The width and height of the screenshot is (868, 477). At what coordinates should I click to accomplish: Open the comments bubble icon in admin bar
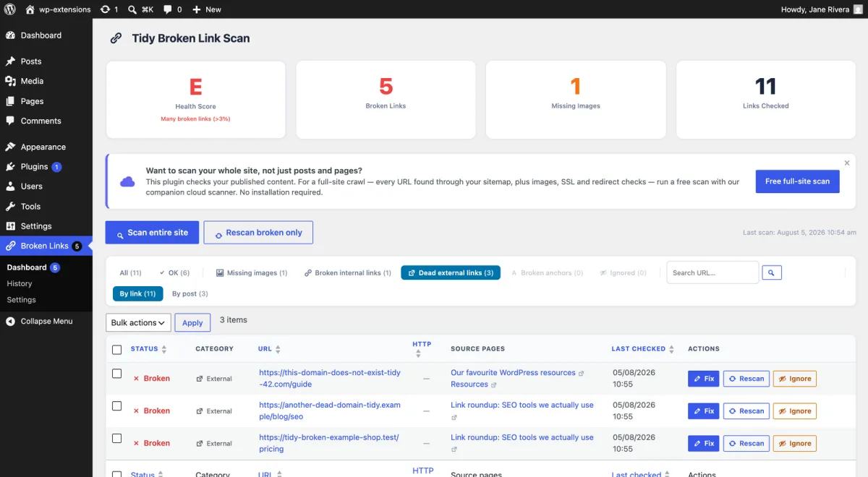pyautogui.click(x=168, y=9)
